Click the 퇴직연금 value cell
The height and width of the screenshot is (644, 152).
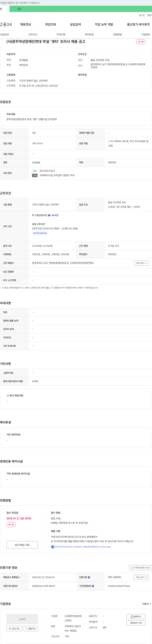click(x=112, y=254)
